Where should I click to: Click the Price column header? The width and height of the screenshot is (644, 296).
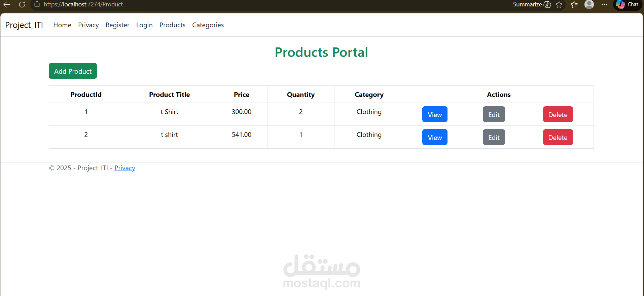click(x=242, y=95)
